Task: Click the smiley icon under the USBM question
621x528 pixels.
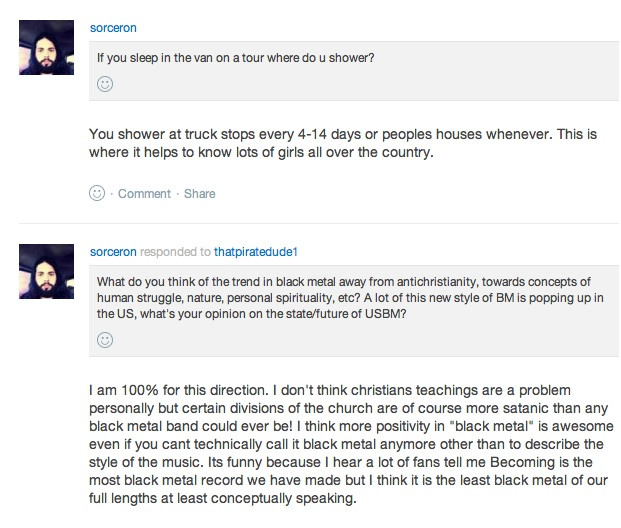Action: pyautogui.click(x=105, y=340)
